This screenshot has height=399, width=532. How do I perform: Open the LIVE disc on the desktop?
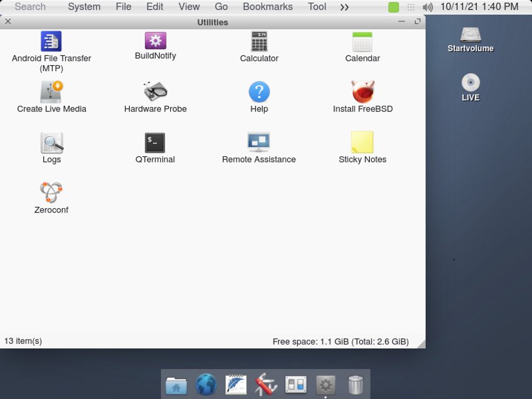(470, 86)
